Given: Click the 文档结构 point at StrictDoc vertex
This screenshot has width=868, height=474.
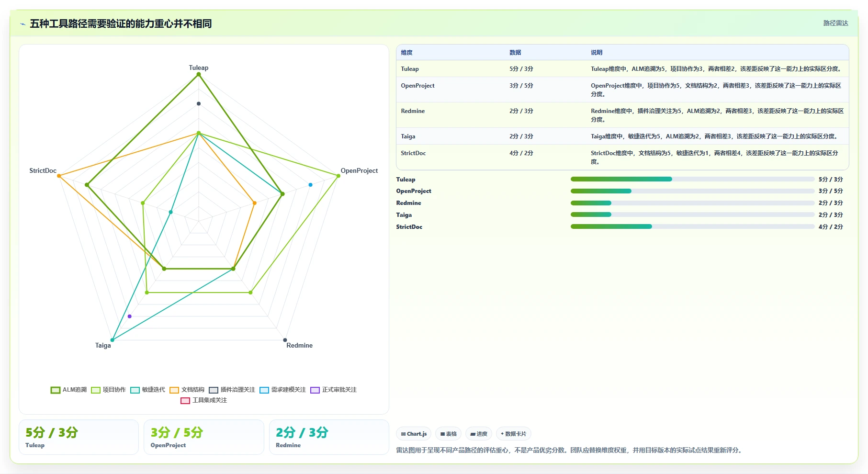Looking at the screenshot, I should coord(59,176).
